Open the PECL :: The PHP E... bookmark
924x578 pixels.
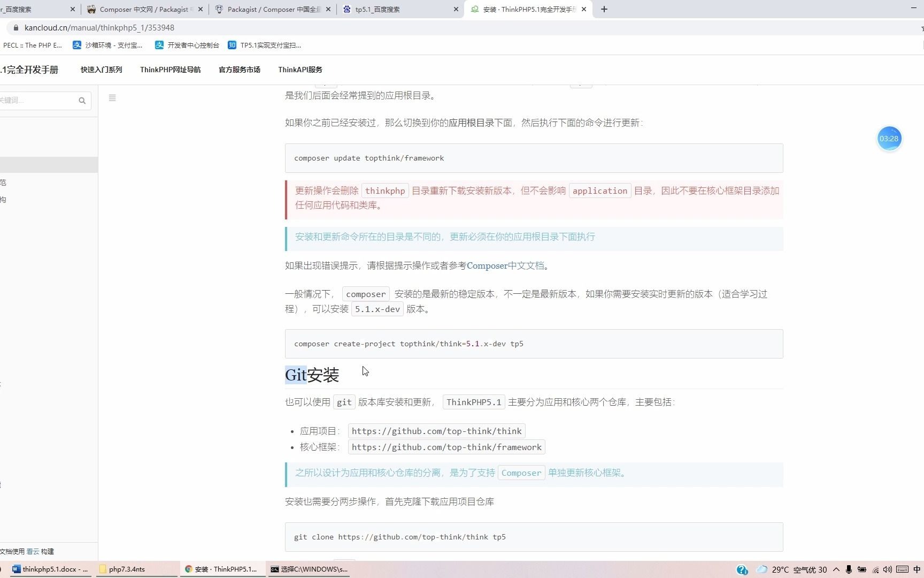pos(32,45)
